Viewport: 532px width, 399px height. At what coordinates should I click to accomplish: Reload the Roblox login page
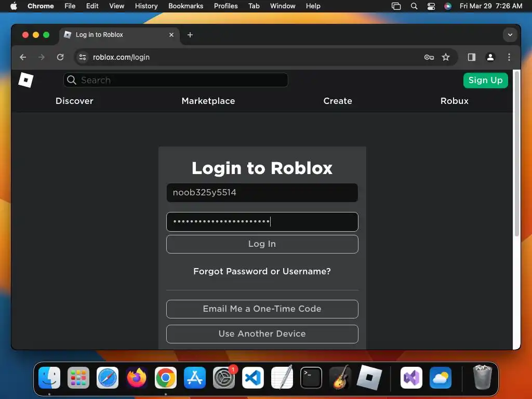[x=60, y=57]
